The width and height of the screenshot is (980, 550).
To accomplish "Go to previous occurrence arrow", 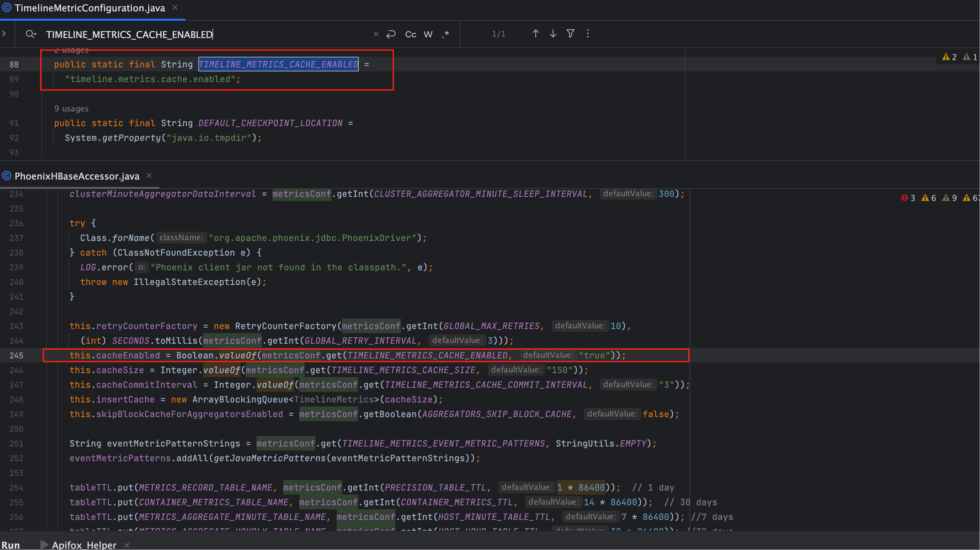I will 535,34.
